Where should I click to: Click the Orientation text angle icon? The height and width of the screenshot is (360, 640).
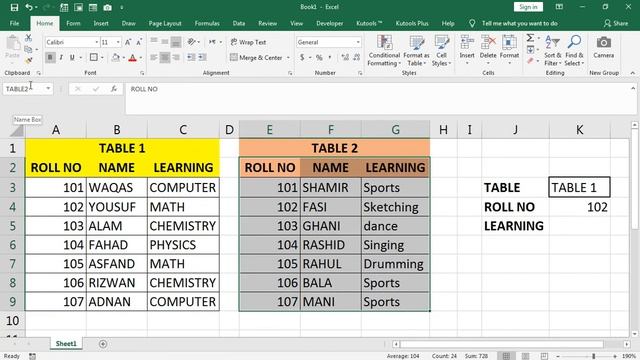(191, 42)
